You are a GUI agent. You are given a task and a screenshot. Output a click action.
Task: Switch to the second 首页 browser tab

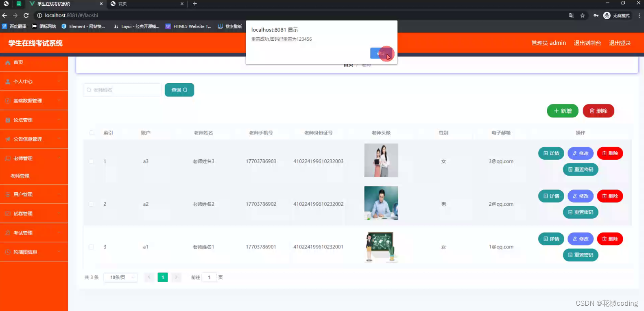146,4
